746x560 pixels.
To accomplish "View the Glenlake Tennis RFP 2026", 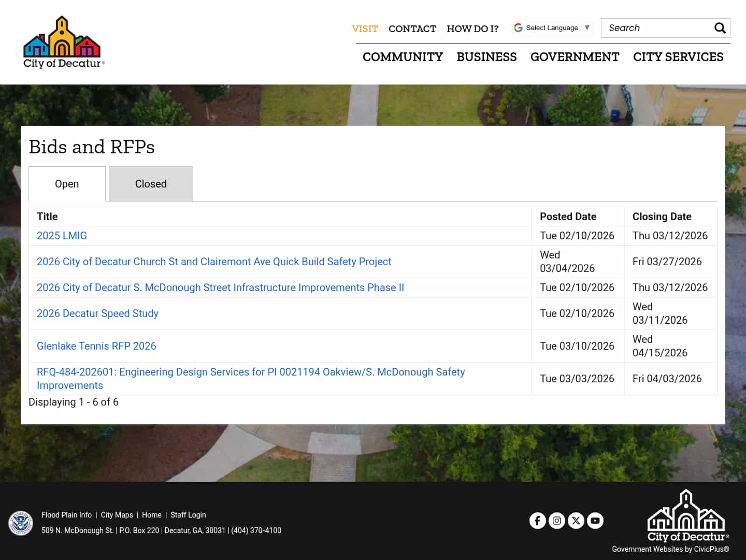I will [x=96, y=346].
